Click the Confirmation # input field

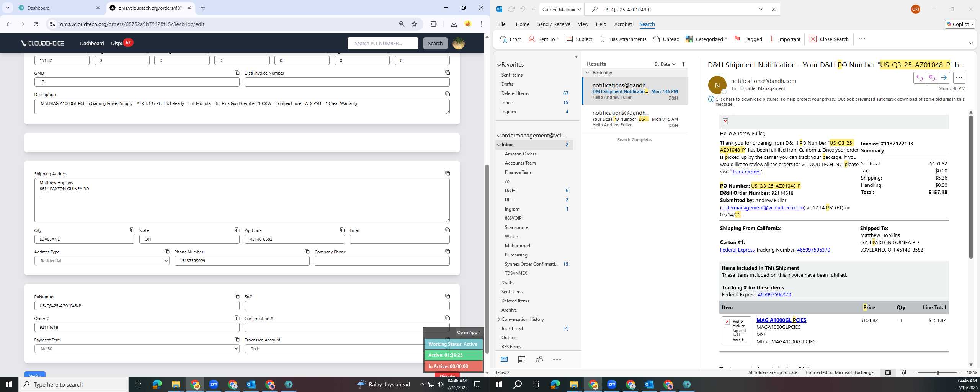tap(347, 327)
